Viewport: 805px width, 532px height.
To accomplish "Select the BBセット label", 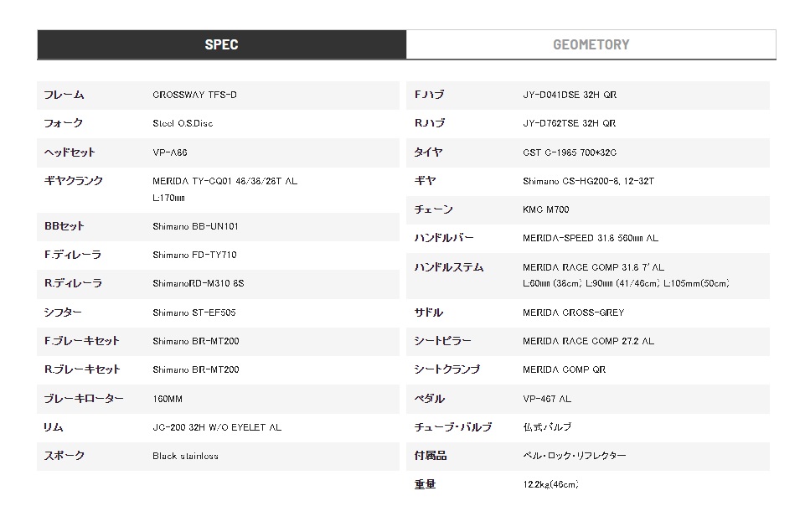I will pyautogui.click(x=65, y=226).
